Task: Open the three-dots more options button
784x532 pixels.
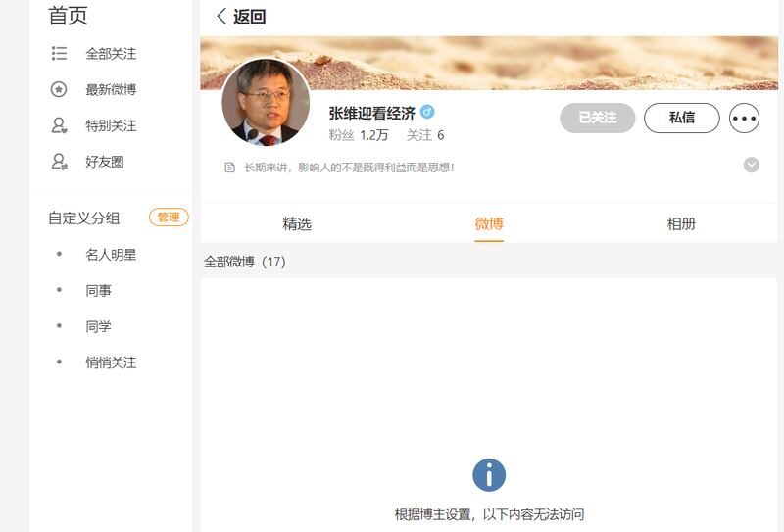Action: point(745,119)
